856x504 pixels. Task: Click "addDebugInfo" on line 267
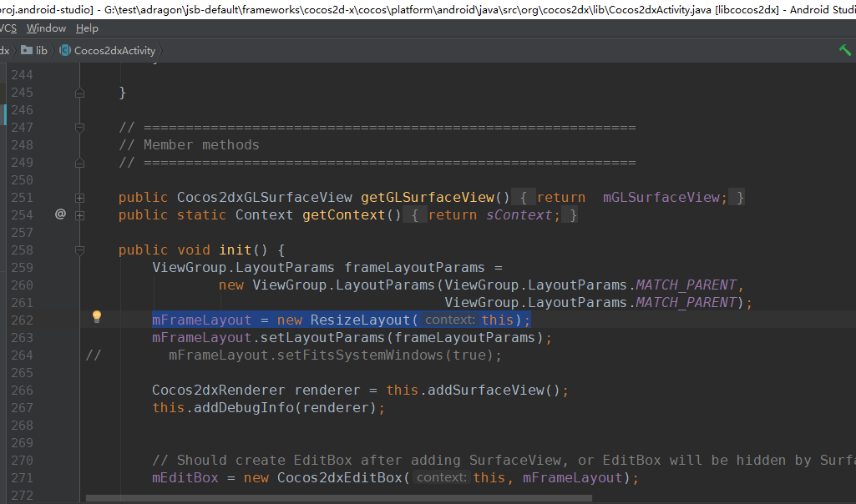click(x=244, y=407)
